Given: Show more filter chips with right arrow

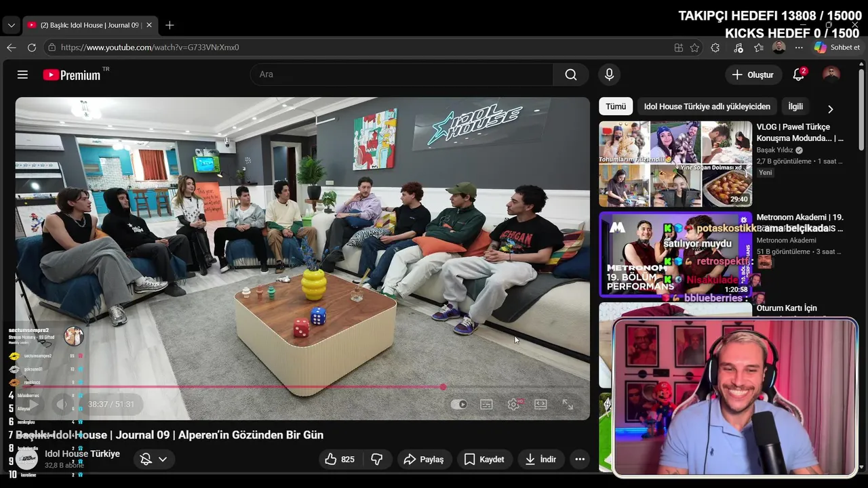Looking at the screenshot, I should coord(830,108).
